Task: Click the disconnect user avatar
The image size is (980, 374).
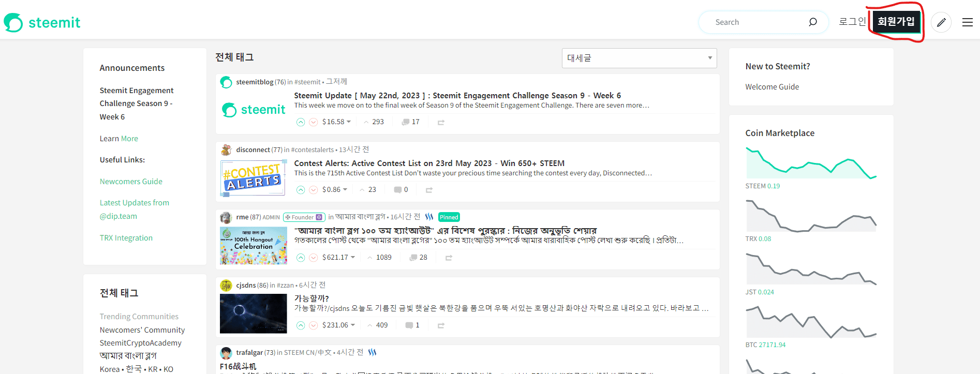Action: pos(226,150)
